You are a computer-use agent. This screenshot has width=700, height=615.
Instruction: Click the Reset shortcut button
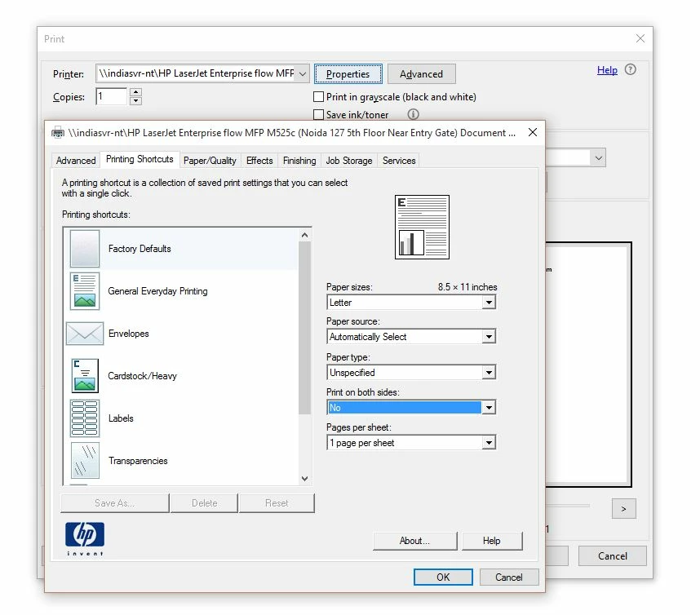point(277,503)
